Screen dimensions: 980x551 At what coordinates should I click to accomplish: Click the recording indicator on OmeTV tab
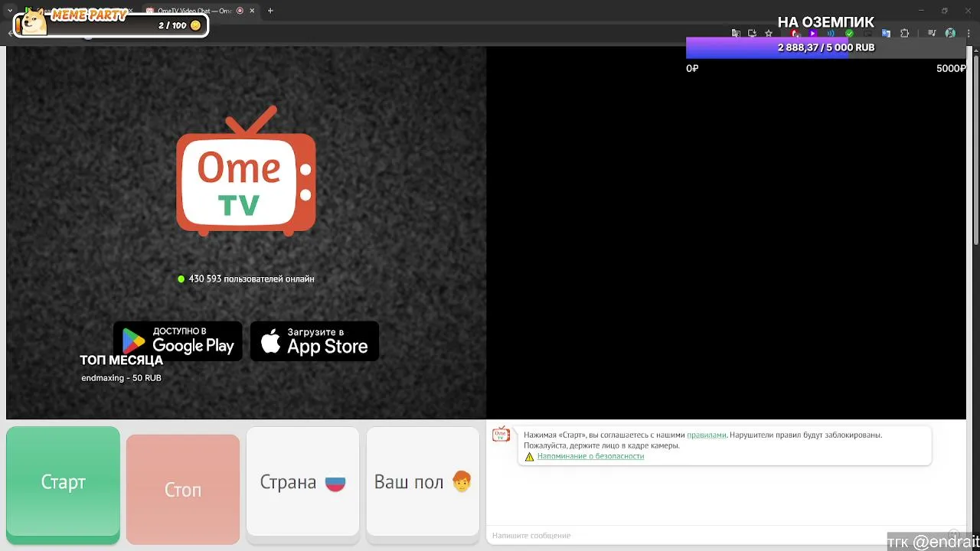(240, 11)
